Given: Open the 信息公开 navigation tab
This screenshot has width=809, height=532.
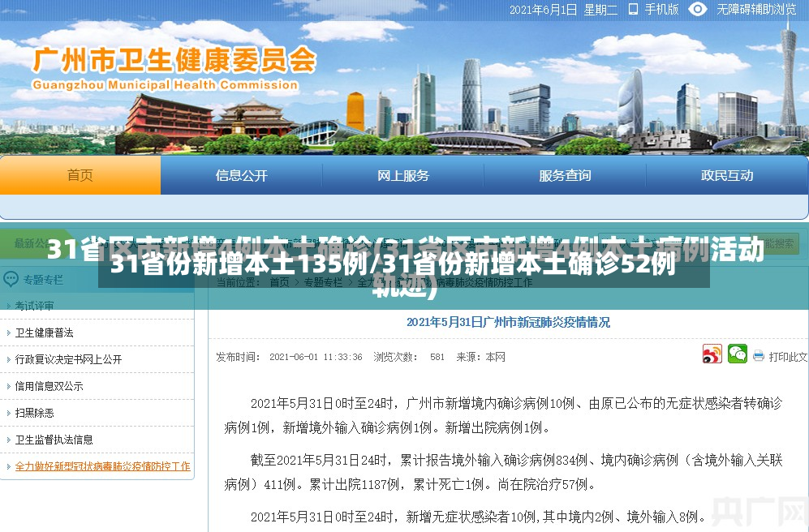Looking at the screenshot, I should click(x=242, y=176).
